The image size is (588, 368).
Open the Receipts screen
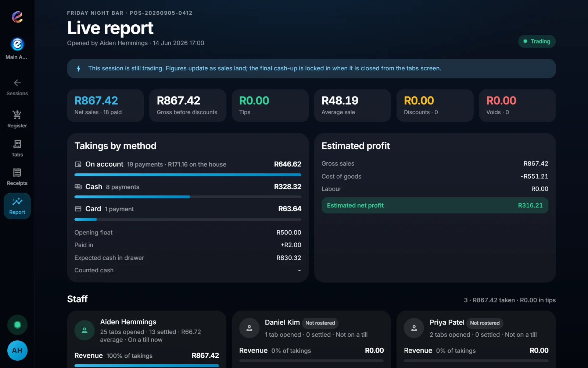point(17,177)
